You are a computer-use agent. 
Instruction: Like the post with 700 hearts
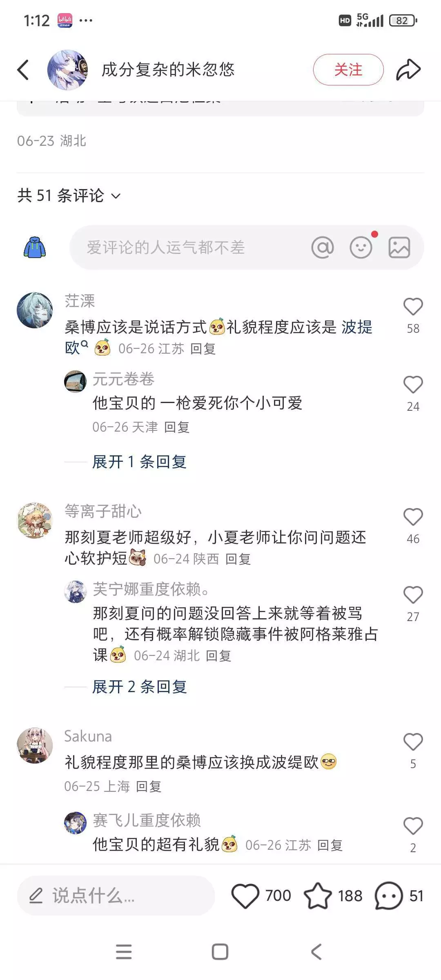point(245,895)
